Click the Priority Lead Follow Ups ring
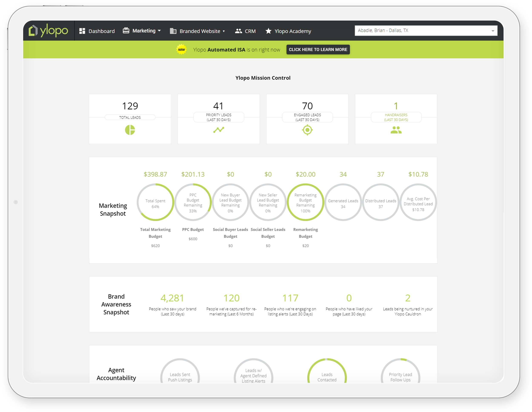The width and height of the screenshot is (532, 412). coord(401,371)
